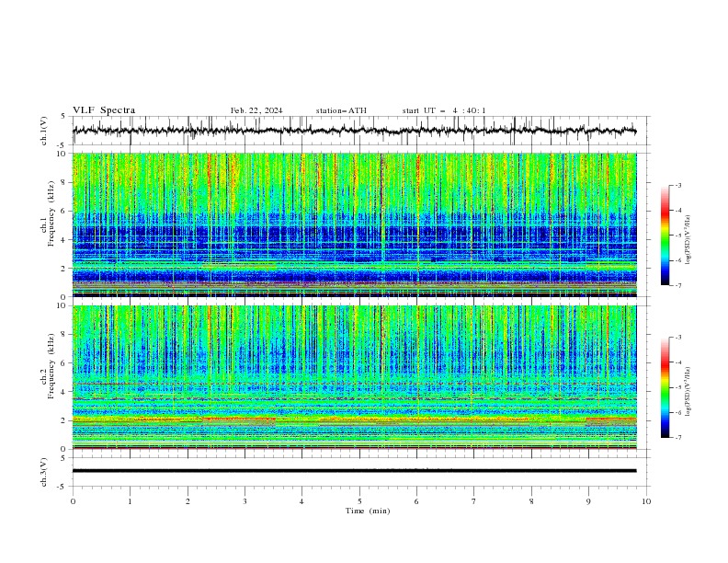This screenshot has width=728, height=563.
Task: Click the "-3" tick on ch.1 color bar
Action: click(678, 185)
